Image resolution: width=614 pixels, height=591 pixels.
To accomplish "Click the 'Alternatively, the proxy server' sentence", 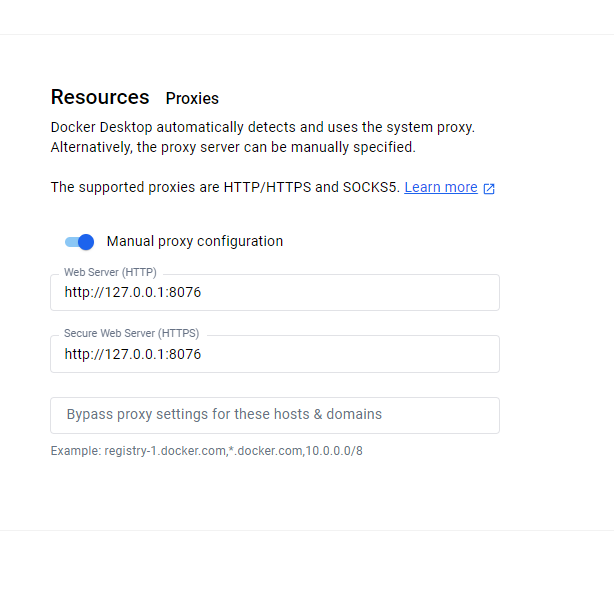I will click(233, 147).
